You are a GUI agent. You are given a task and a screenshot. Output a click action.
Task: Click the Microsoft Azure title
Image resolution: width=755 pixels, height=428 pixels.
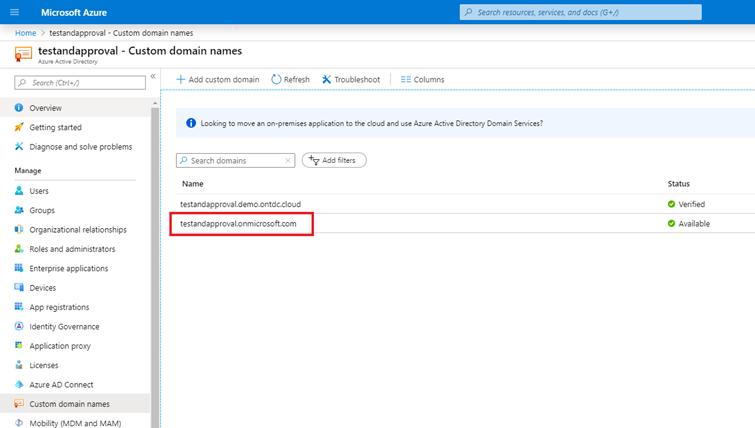point(74,13)
